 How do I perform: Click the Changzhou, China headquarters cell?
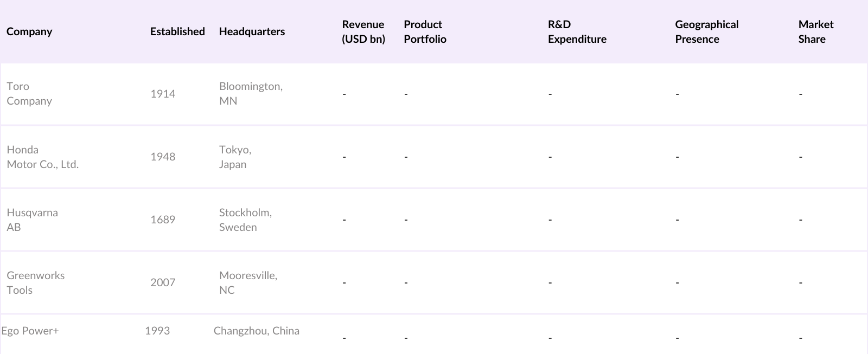pyautogui.click(x=256, y=331)
